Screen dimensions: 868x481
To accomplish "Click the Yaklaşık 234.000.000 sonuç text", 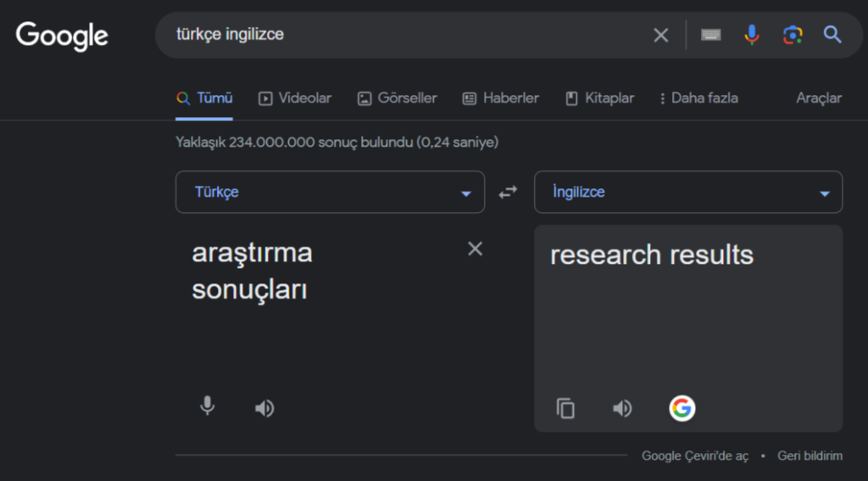I will coord(337,143).
